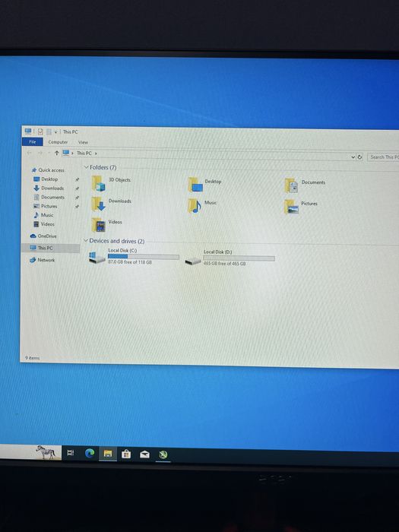399x532 pixels.
Task: Click the '87.0 GB free of 118 GB' text
Action: (130, 262)
